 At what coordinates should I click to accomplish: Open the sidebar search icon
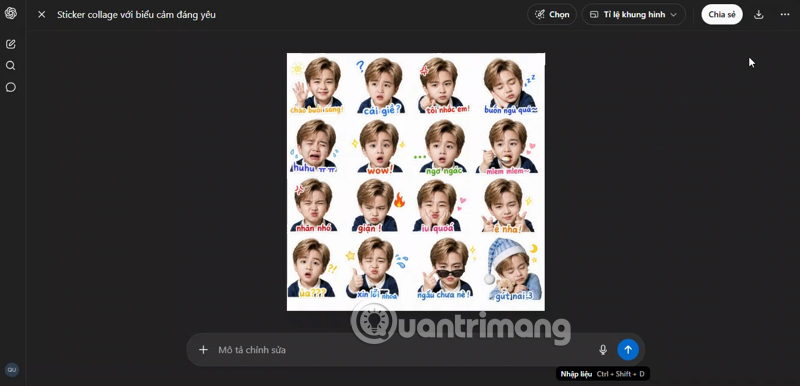pyautogui.click(x=11, y=66)
